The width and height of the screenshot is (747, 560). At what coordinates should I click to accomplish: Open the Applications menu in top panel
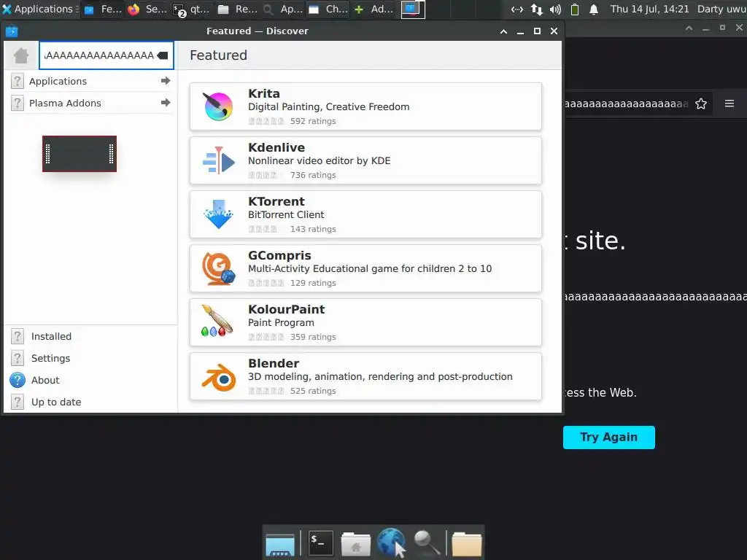coord(39,9)
